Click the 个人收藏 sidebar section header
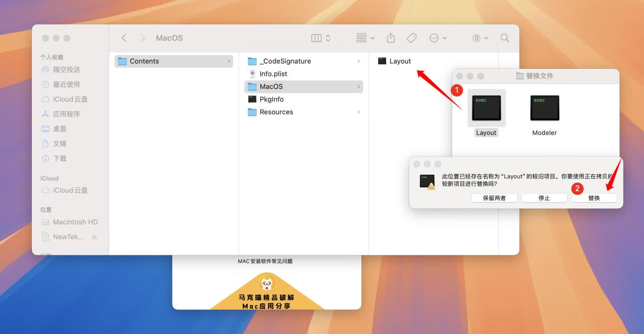This screenshot has width=644, height=334. click(52, 57)
